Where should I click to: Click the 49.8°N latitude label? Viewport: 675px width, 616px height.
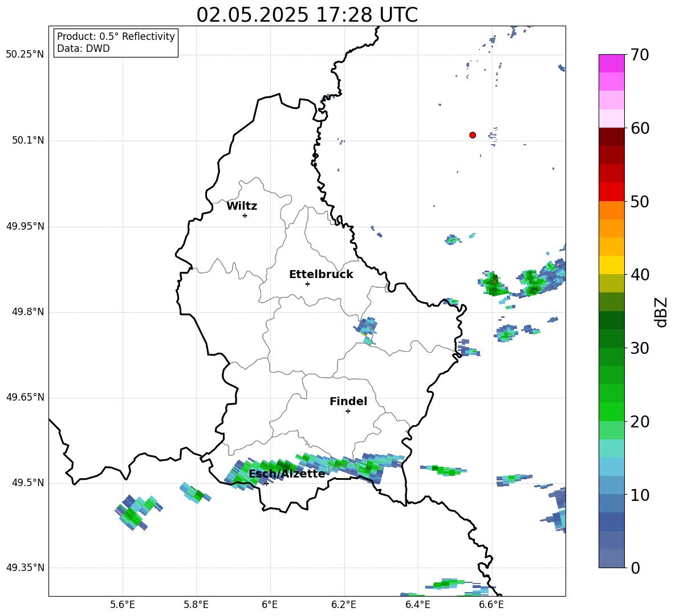pyautogui.click(x=28, y=312)
